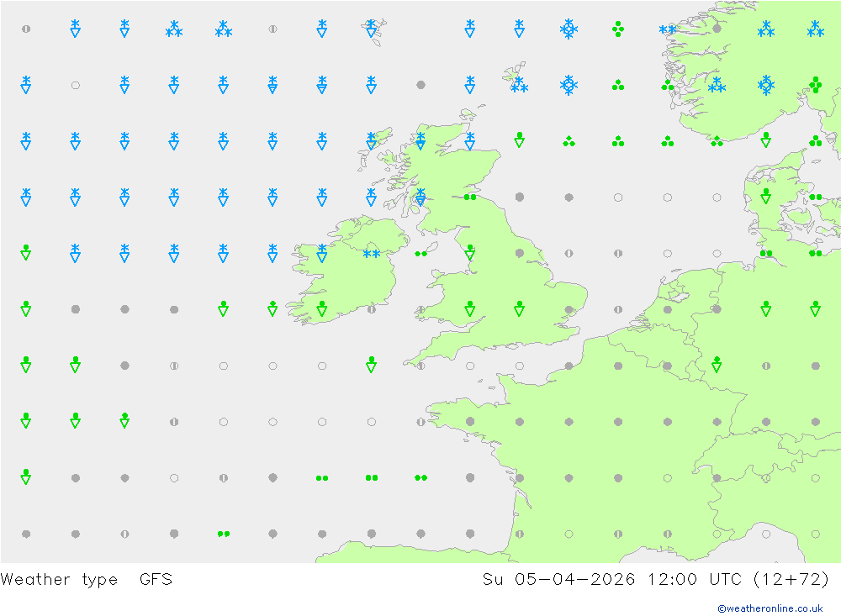This screenshot has height=616, width=841.
Task: Click the double-snowflake symbol beside the Shetland Islands
Action: pyautogui.click(x=519, y=85)
